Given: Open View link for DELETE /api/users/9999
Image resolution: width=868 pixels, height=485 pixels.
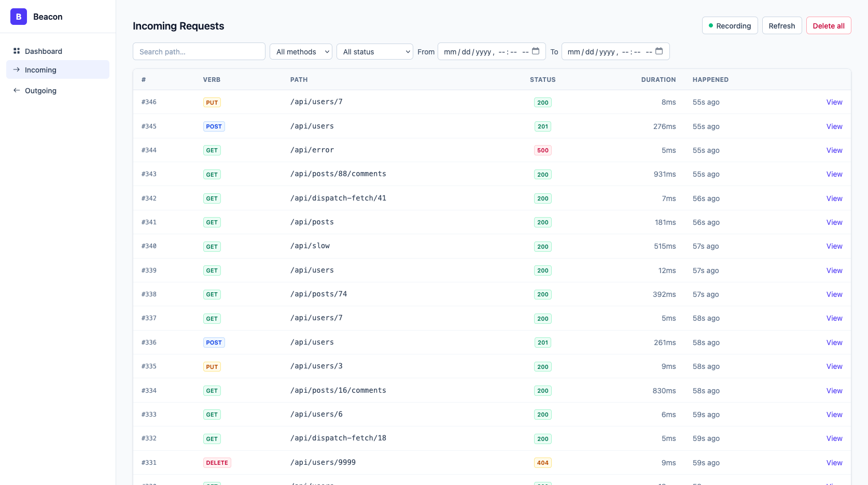Looking at the screenshot, I should [x=834, y=463].
